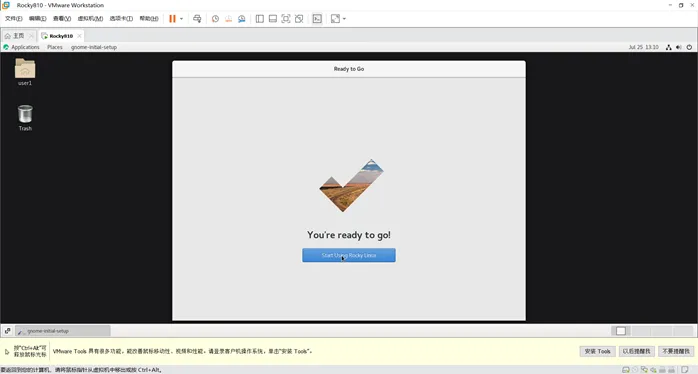Image resolution: width=698 pixels, height=374 pixels.
Task: Click the hard disk status bar icon
Action: click(x=625, y=370)
